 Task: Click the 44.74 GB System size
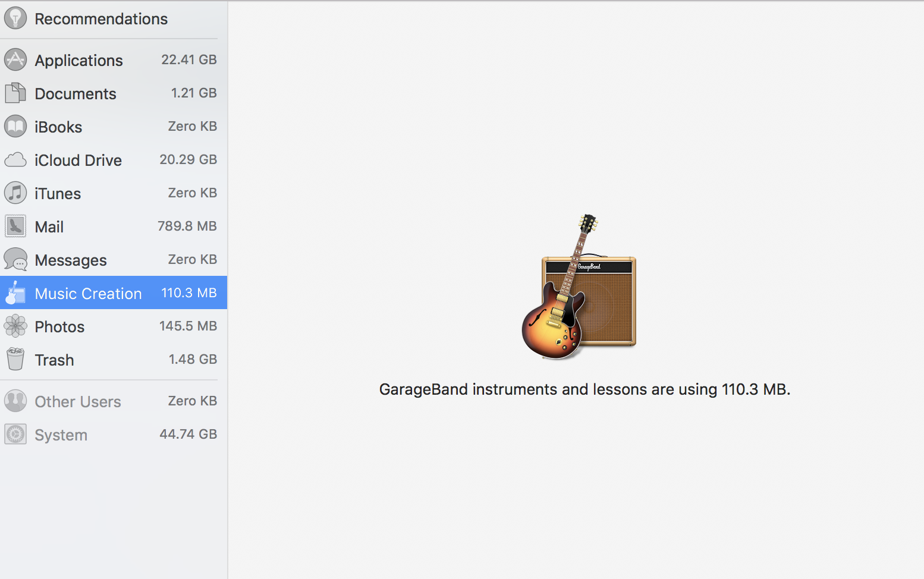point(188,434)
